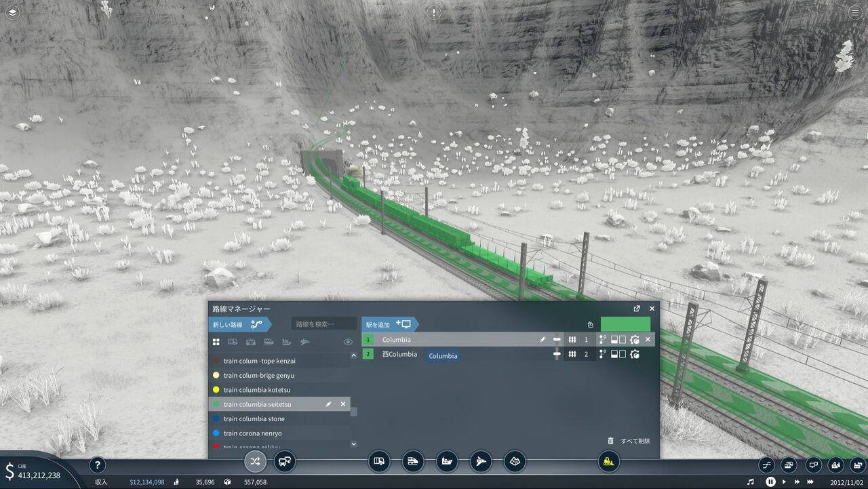Open the vehicle manager bus icon
This screenshot has height=489, width=868.
point(285,462)
